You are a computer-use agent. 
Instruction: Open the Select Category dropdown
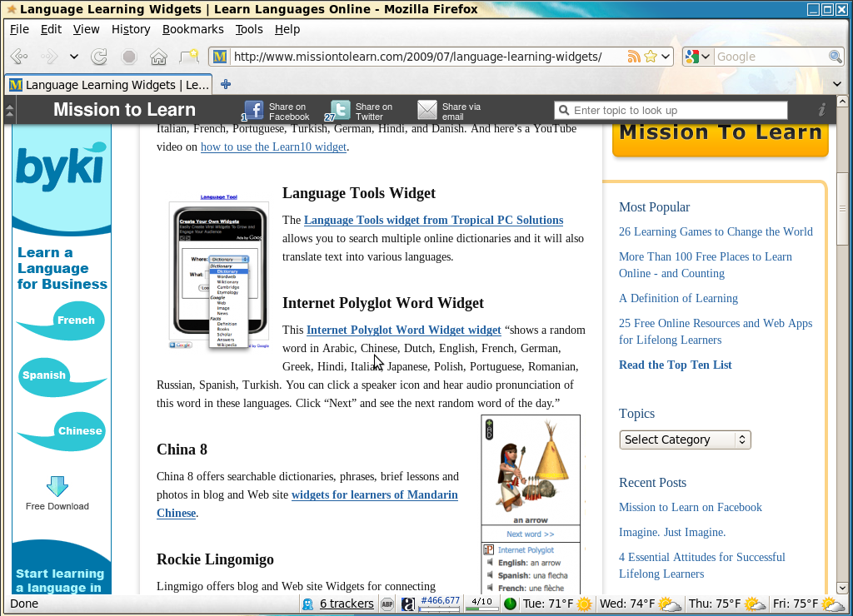[685, 440]
